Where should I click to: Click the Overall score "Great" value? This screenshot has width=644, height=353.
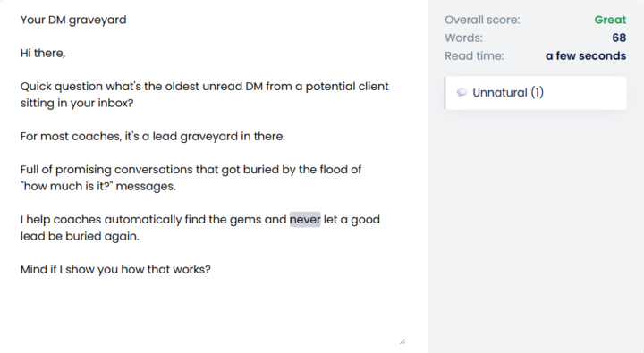click(610, 20)
